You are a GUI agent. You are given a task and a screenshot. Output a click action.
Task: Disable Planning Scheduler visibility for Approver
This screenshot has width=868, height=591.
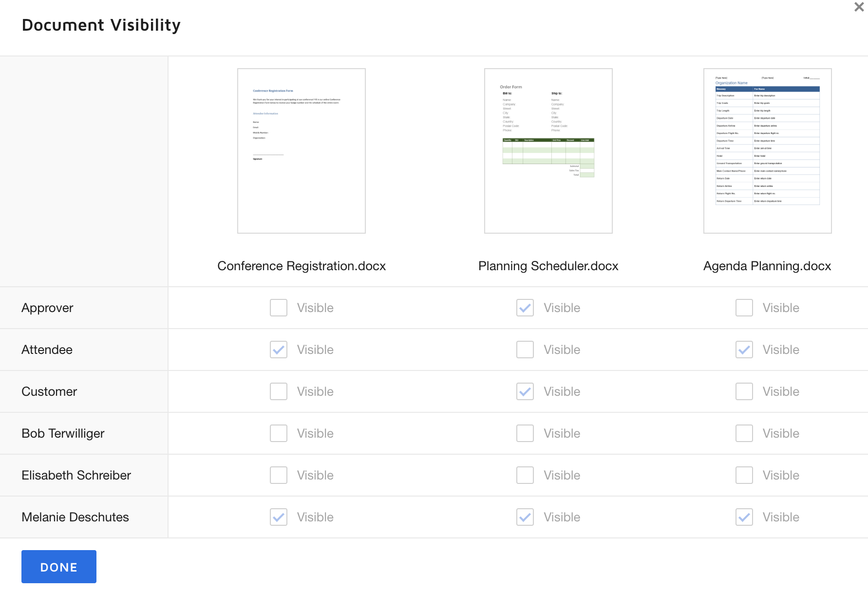coord(525,307)
